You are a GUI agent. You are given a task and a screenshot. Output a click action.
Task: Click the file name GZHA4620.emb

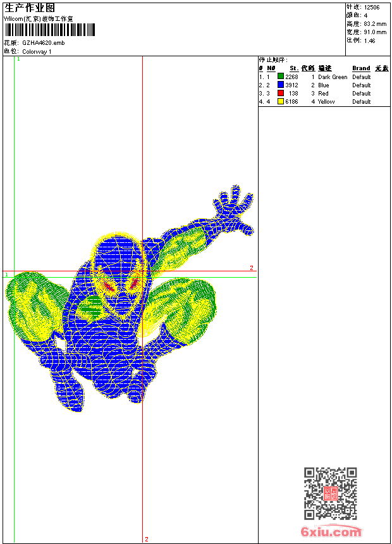(x=44, y=42)
